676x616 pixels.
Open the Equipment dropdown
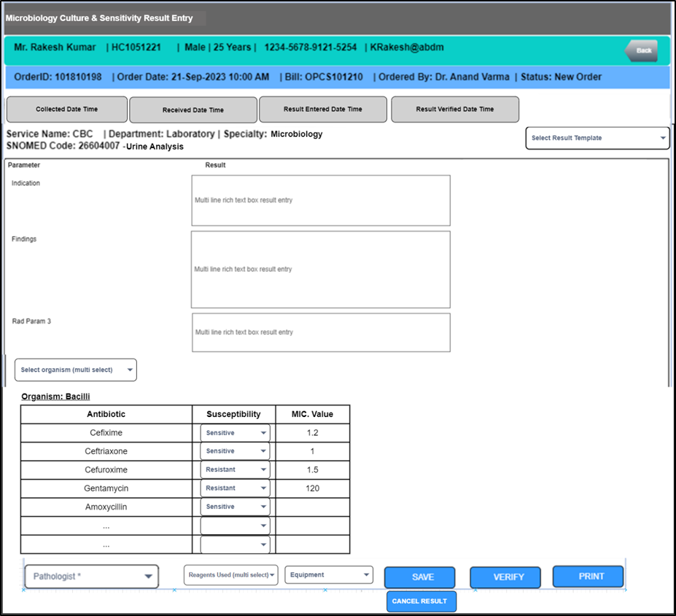pyautogui.click(x=329, y=574)
